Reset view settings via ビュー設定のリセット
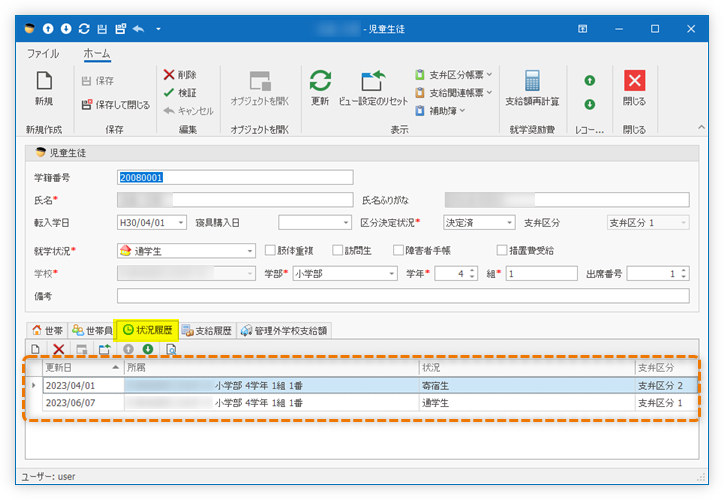The height and width of the screenshot is (500, 724). (373, 89)
